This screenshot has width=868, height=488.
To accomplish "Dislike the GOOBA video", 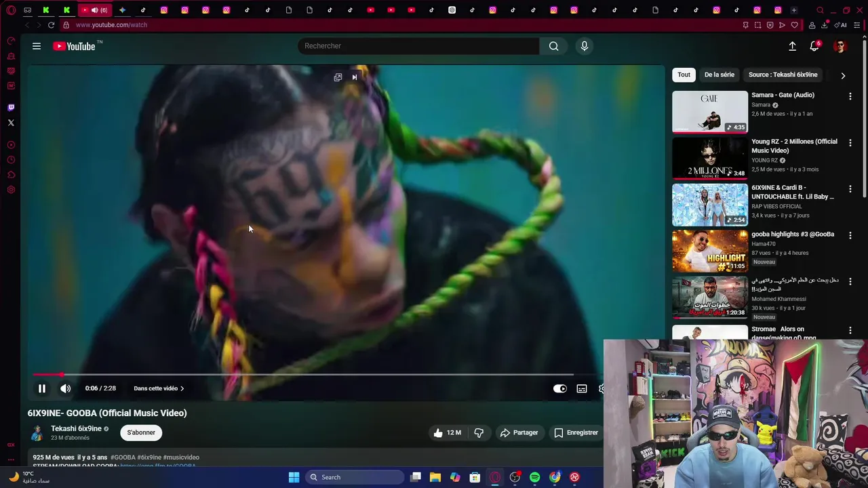I will tap(479, 432).
